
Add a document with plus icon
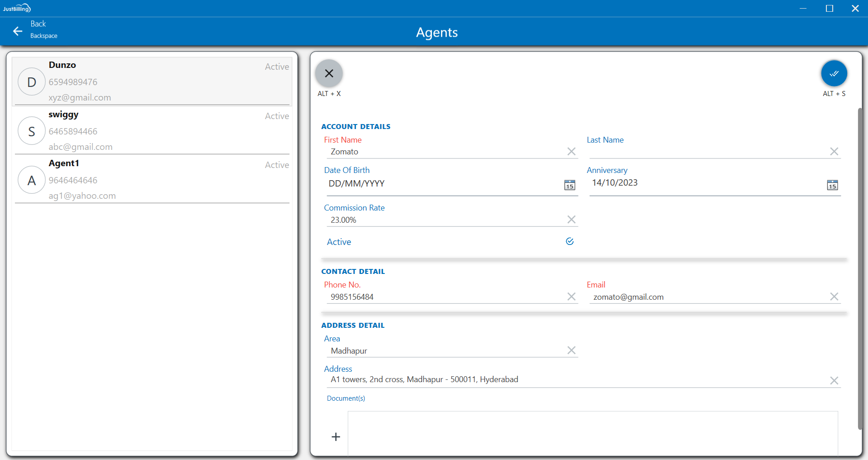click(x=336, y=437)
